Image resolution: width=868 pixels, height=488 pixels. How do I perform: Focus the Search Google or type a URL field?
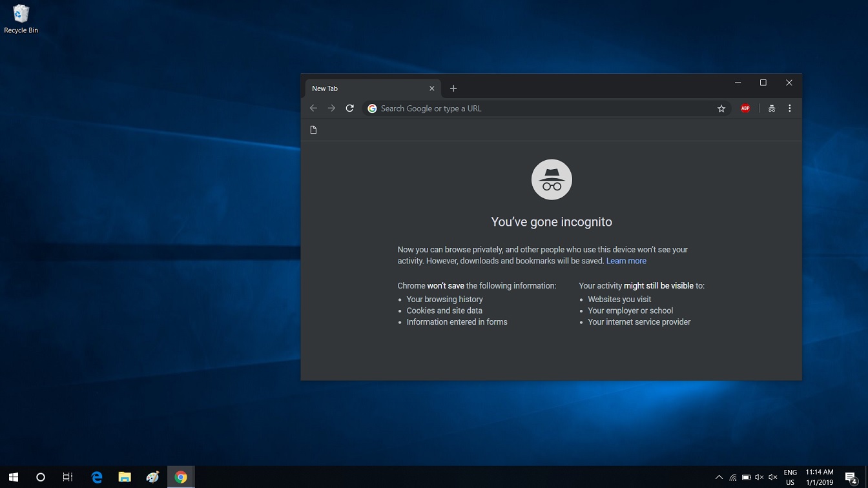click(x=546, y=108)
